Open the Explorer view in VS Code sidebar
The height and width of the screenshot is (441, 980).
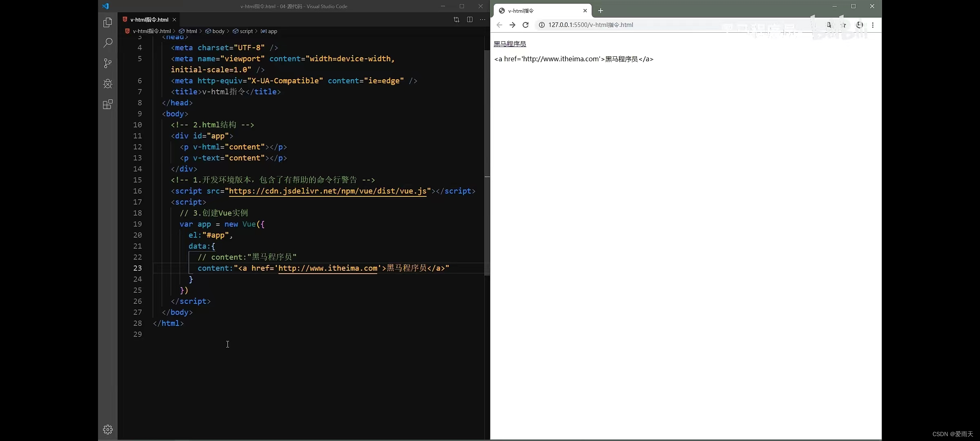[x=107, y=22]
